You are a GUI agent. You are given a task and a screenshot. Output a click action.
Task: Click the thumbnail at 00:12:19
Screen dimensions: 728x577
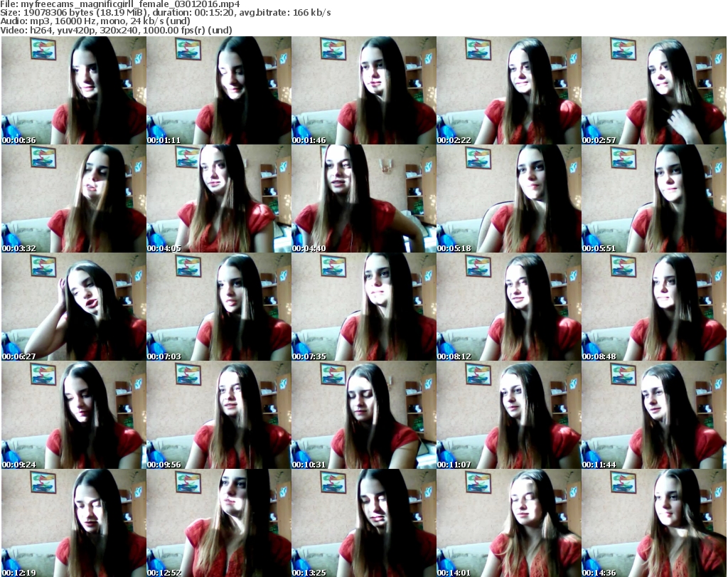(74, 523)
